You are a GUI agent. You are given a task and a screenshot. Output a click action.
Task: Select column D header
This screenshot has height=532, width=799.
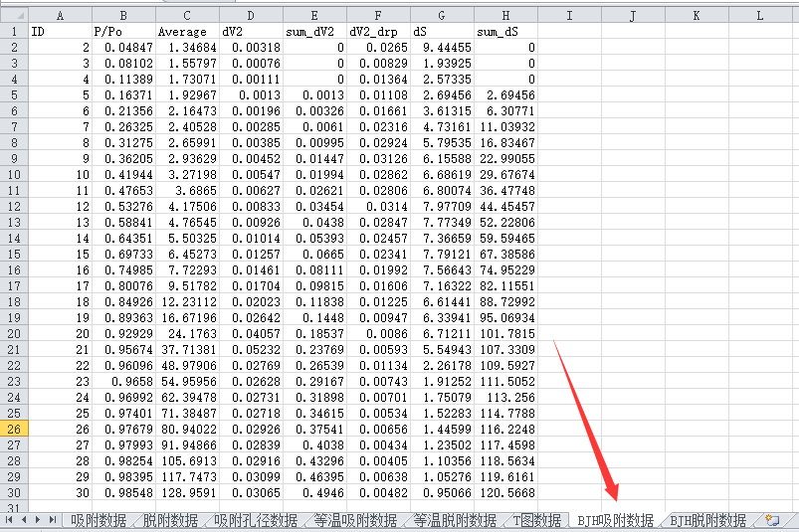point(251,15)
